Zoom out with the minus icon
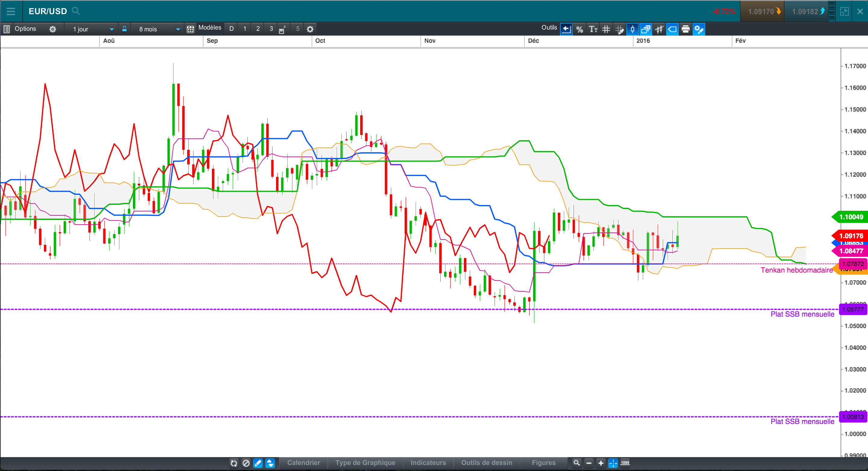868x471 pixels. [589, 463]
